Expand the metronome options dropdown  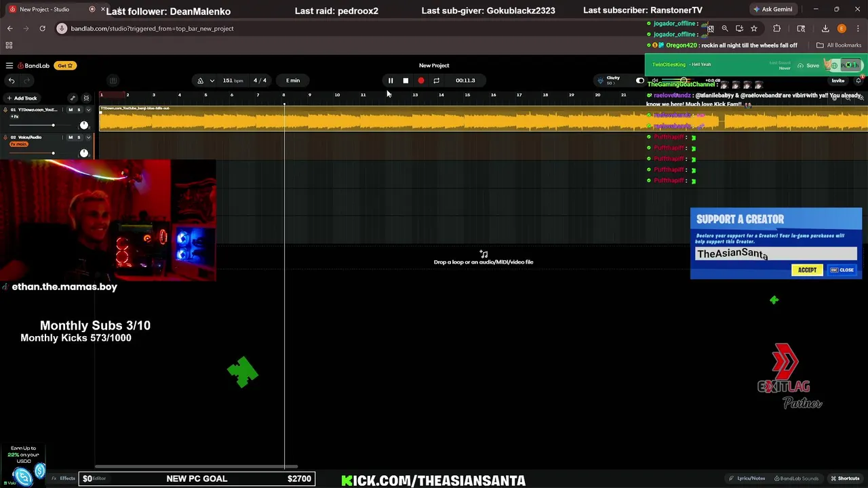click(x=212, y=81)
